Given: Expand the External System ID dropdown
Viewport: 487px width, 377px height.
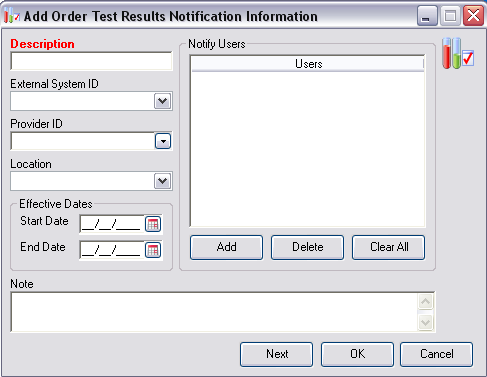Looking at the screenshot, I should pos(163,101).
